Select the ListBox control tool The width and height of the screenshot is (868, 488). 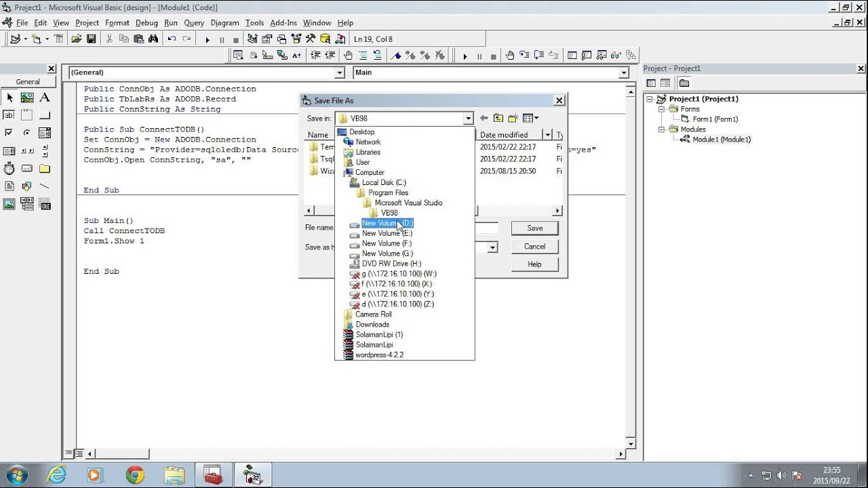point(9,150)
